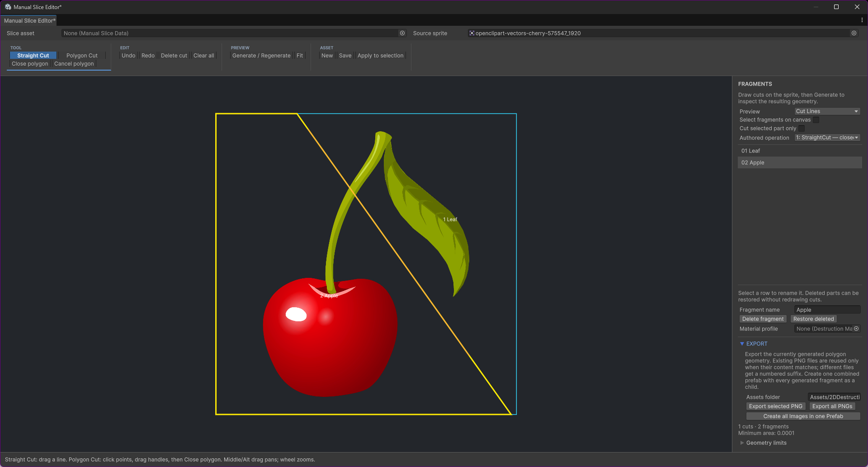This screenshot has width=868, height=467.
Task: Select the Manual Slice Editor tab
Action: pos(29,20)
